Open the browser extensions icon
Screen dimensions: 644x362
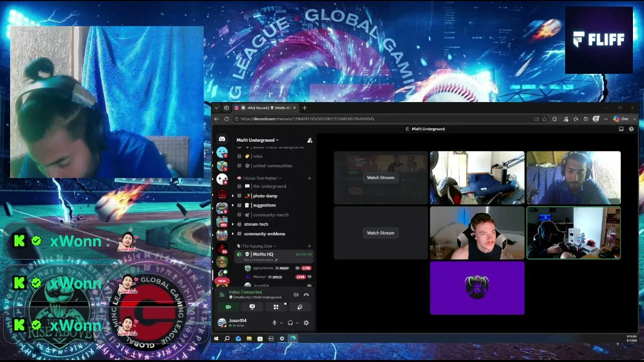click(x=554, y=119)
